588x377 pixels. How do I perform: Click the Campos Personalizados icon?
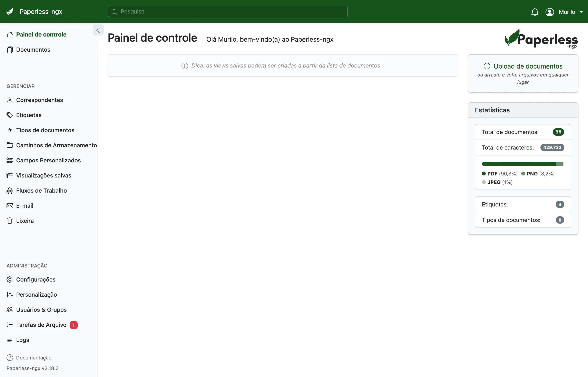coord(10,160)
